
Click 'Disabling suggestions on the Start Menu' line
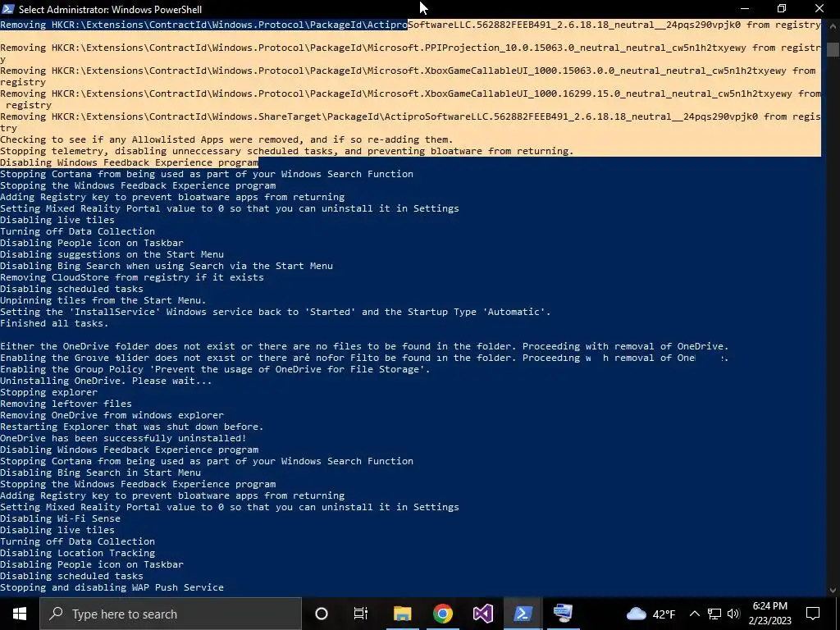tap(112, 254)
